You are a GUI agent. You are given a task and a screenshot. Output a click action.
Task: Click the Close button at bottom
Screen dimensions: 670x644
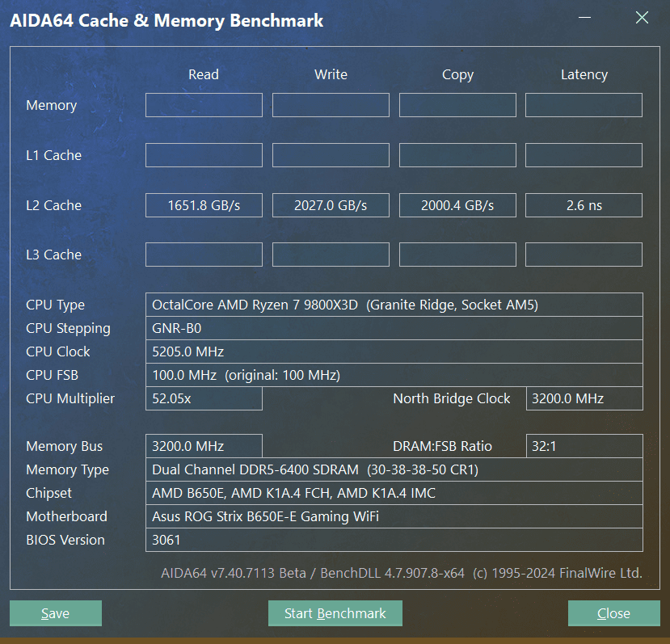pos(613,613)
